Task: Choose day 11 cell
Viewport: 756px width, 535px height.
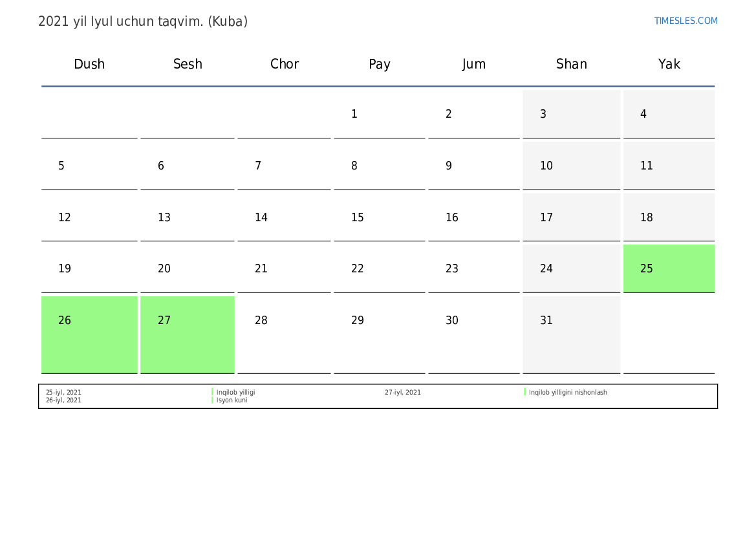Action: point(669,166)
